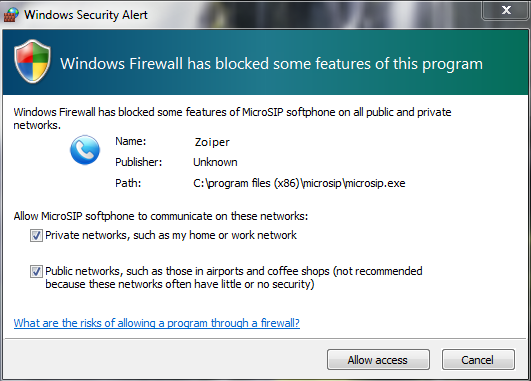Click the Windows Security Alert title text
The image size is (531, 381).
coord(86,15)
